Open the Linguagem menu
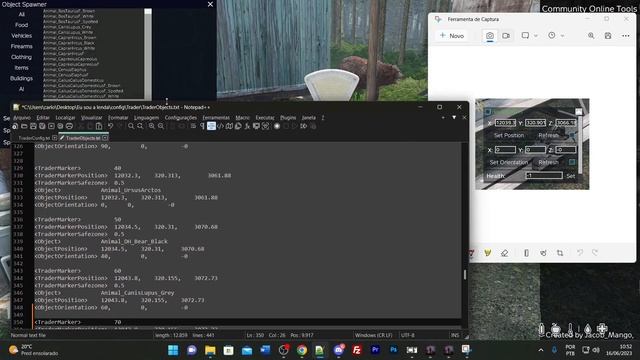This screenshot has height=360, width=640. 147,118
